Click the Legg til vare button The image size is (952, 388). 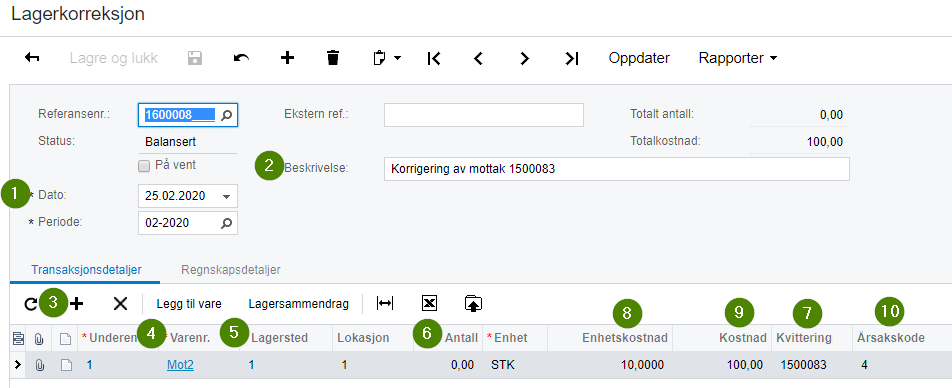pos(189,304)
